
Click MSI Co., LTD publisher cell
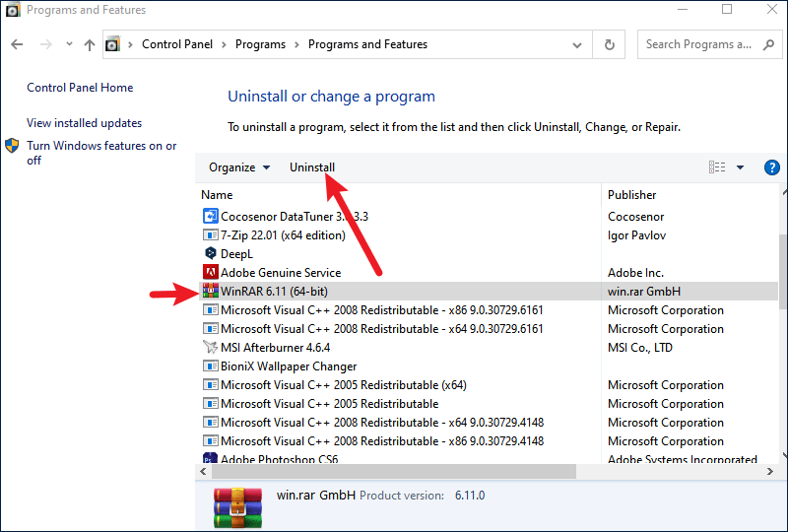tap(639, 348)
